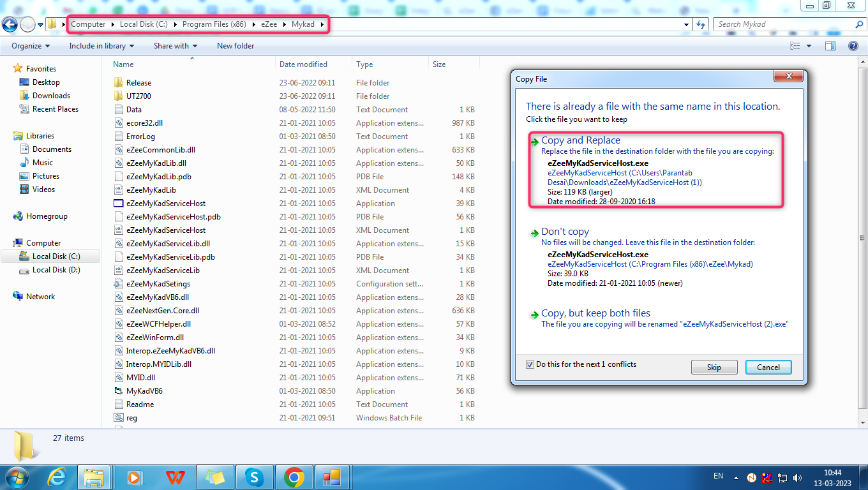Select Homegroup in the navigation pane
The height and width of the screenshot is (490, 868).
pos(47,216)
